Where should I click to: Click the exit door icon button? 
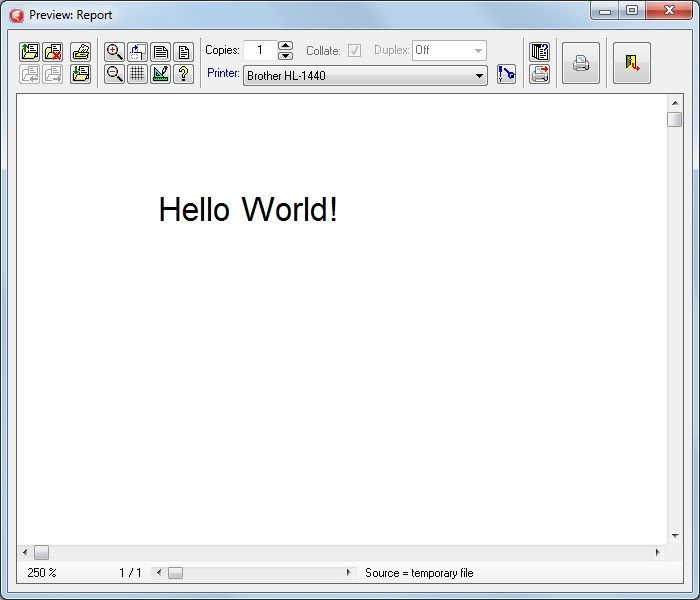coord(632,63)
